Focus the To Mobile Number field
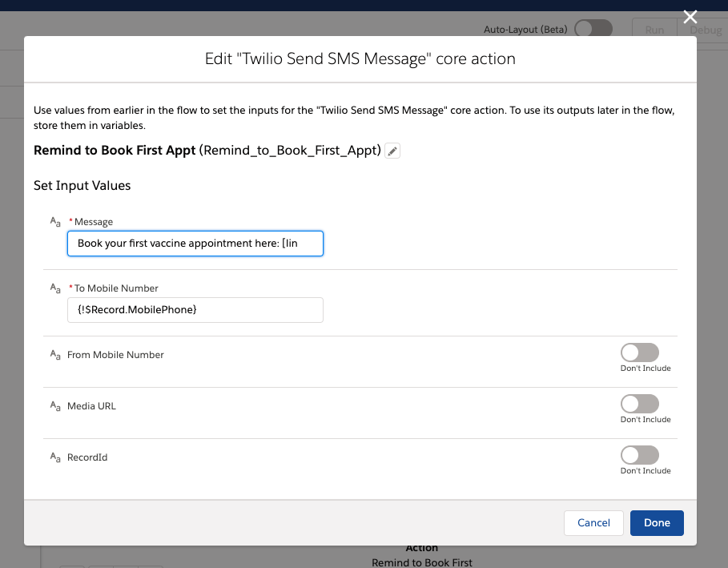728x568 pixels. coord(195,310)
